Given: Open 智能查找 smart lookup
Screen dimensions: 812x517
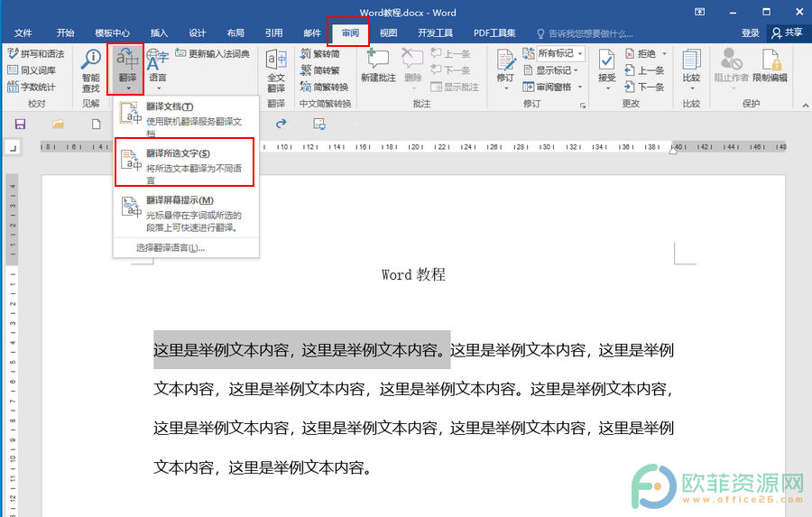Looking at the screenshot, I should [90, 71].
